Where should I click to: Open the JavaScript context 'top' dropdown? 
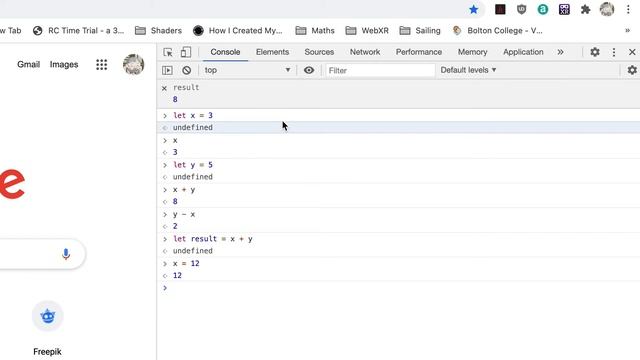click(x=247, y=70)
